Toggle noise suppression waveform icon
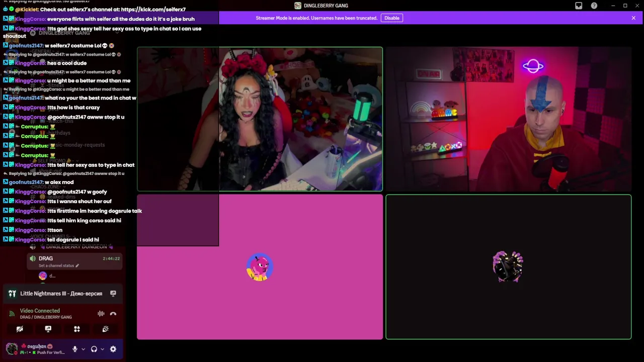 pyautogui.click(x=101, y=314)
